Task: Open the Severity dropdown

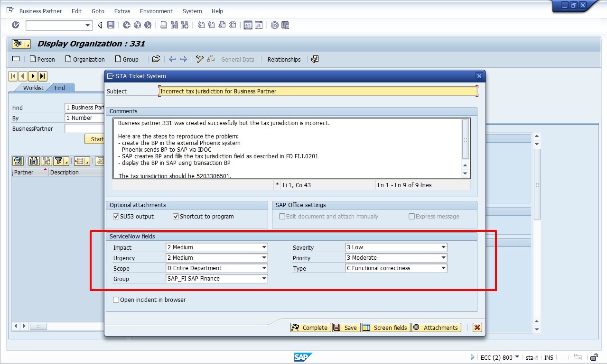Action: 443,247
